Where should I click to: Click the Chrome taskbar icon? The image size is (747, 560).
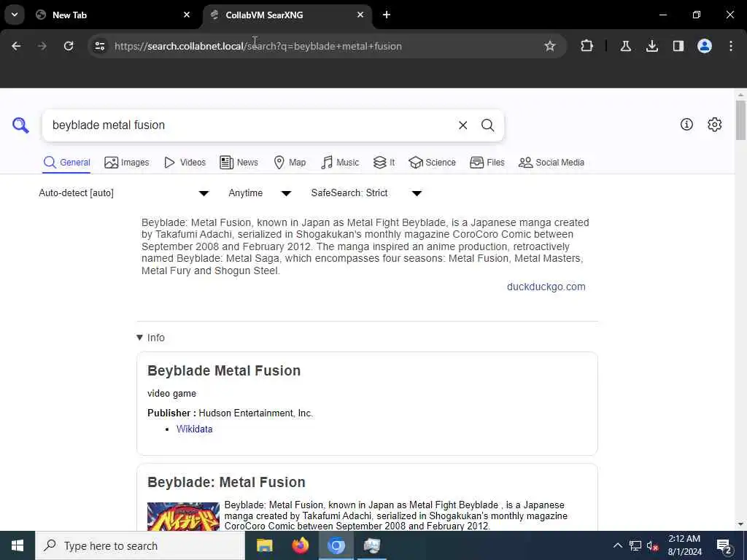pyautogui.click(x=336, y=545)
